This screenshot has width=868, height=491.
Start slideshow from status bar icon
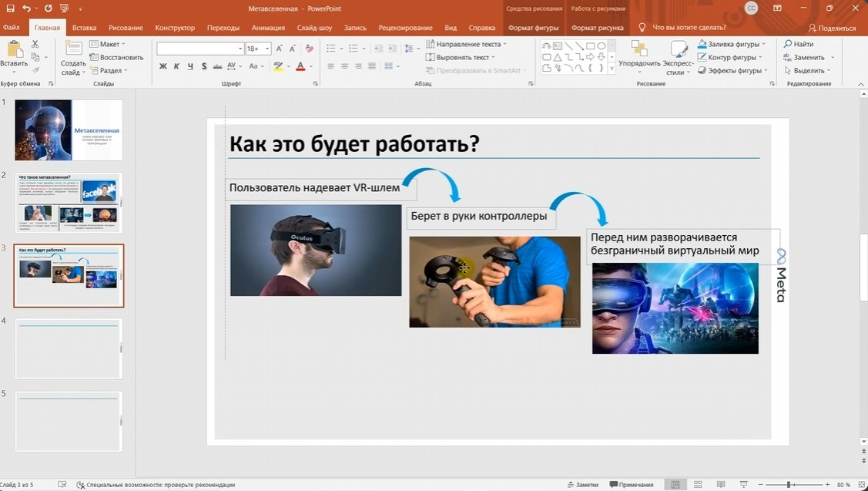pos(743,484)
